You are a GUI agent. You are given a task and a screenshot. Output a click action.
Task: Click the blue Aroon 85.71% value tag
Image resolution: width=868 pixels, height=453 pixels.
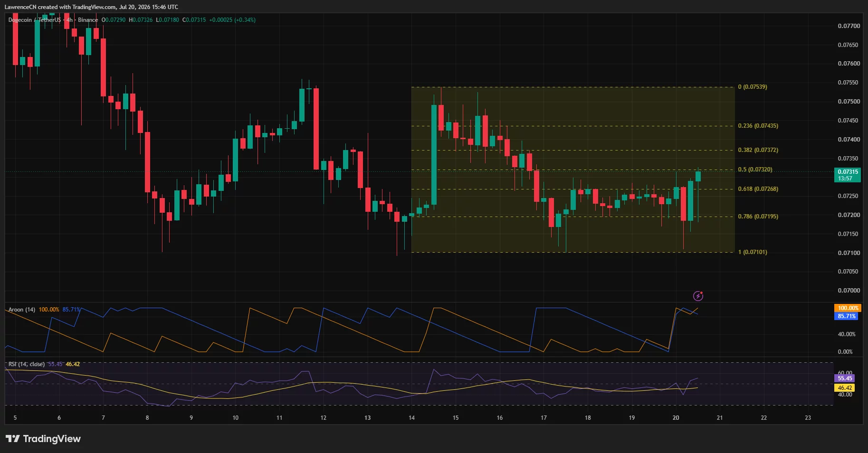coord(847,316)
